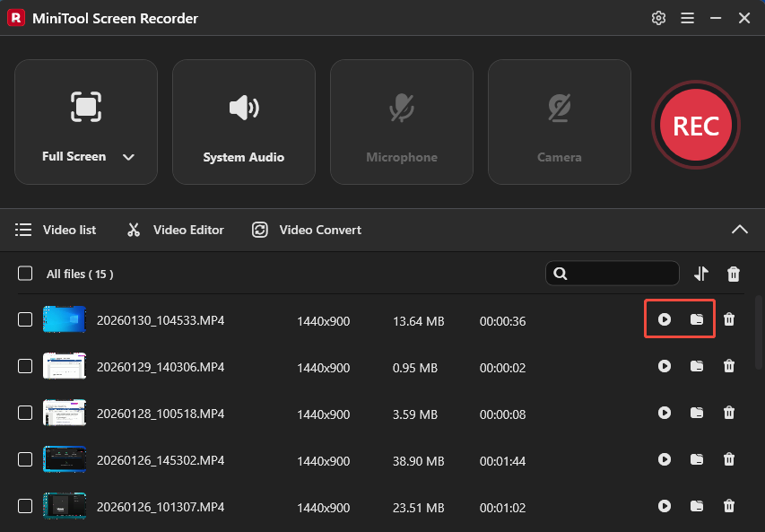
Task: Check the box beside 20260128_100518.MP4
Action: 24,413
